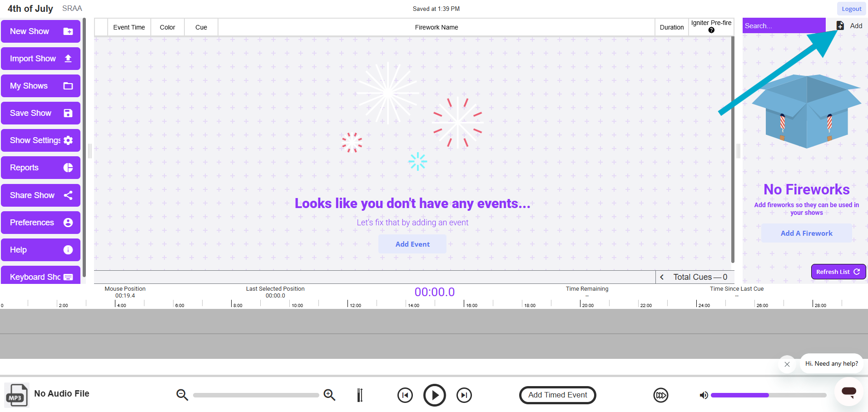Image resolution: width=868 pixels, height=412 pixels.
Task: Click the Share Show icon
Action: click(68, 195)
